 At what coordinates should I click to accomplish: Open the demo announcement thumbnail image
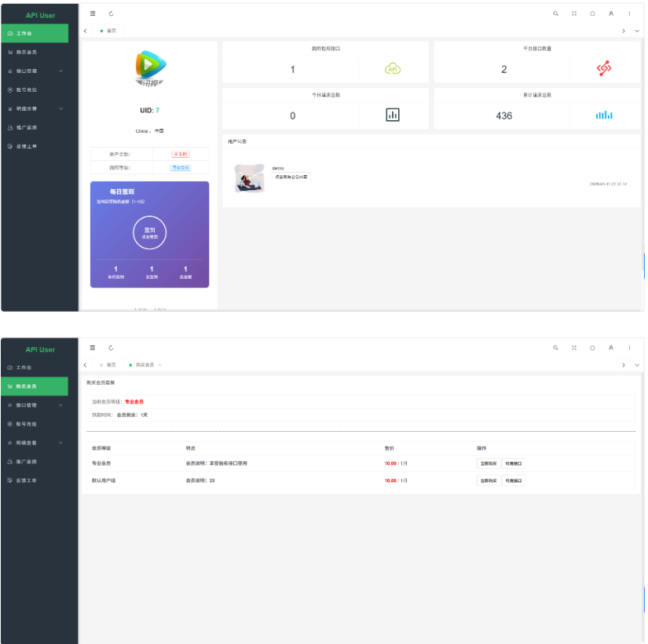(250, 177)
